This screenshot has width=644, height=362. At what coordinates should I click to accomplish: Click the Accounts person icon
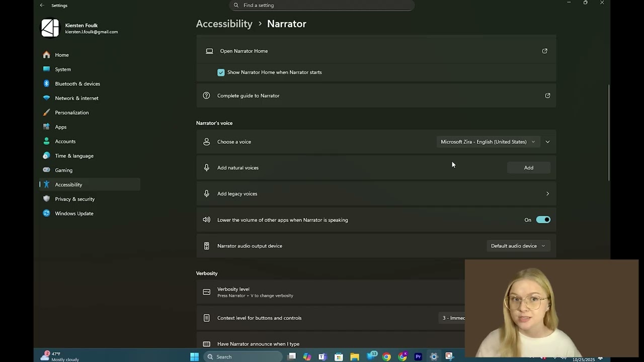tap(46, 141)
